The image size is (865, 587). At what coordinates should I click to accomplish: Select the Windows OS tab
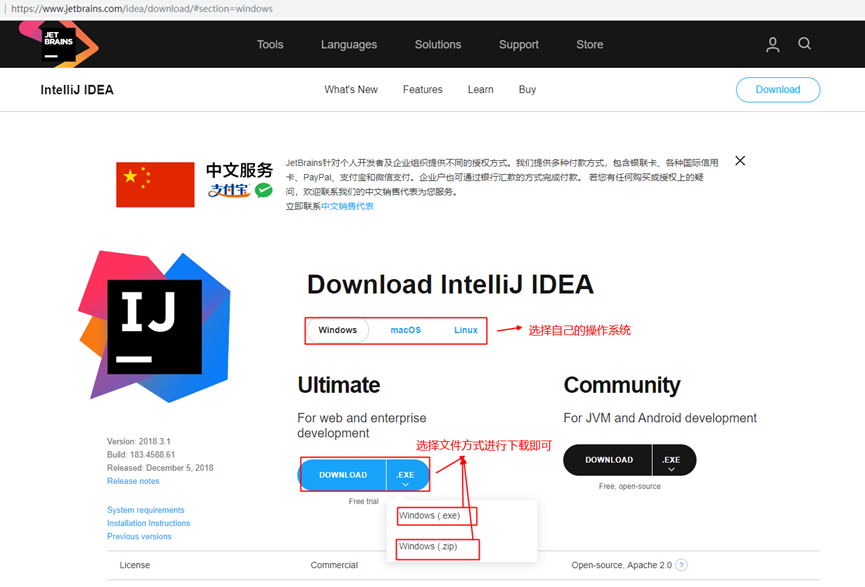[x=338, y=330]
